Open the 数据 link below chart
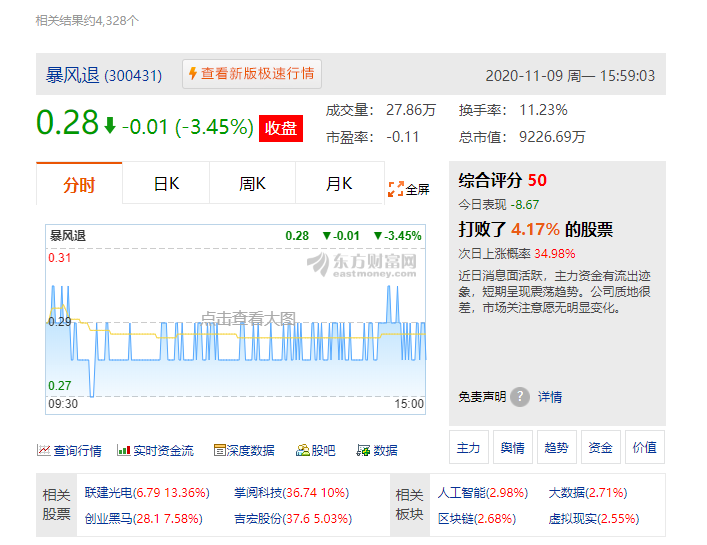The image size is (707, 545). 385,450
